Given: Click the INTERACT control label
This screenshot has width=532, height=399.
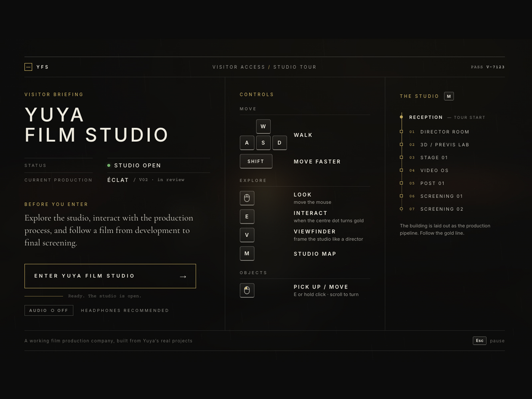Looking at the screenshot, I should click(x=311, y=213).
